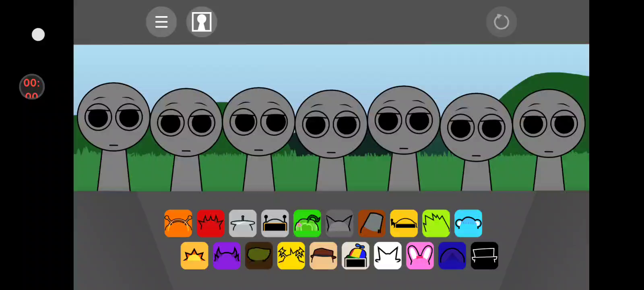644x290 pixels.
Task: Choose the black icon with white hat
Action: (x=484, y=256)
